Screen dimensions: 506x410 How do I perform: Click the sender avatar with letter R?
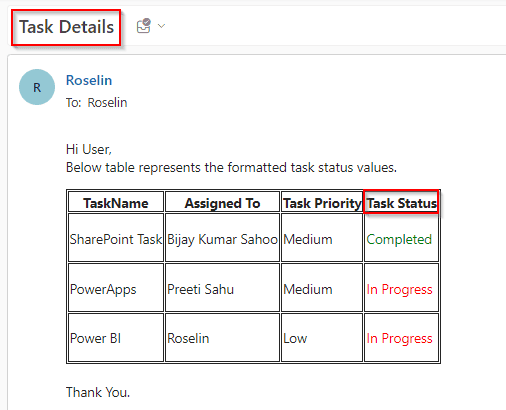[37, 87]
